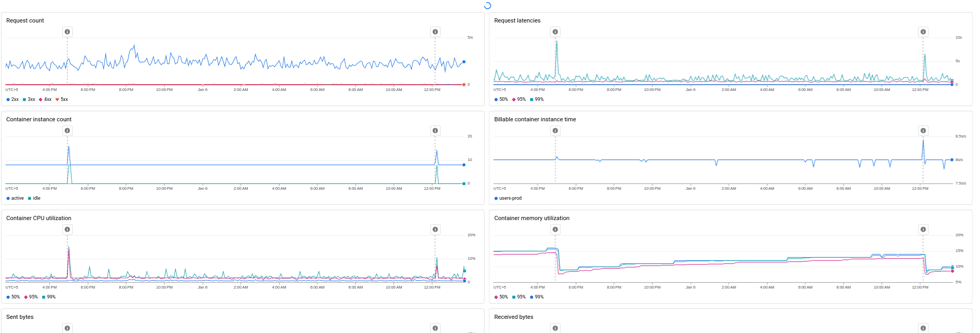Click the loading spinner at the top
Screen dimensions: 980x333
(487, 6)
